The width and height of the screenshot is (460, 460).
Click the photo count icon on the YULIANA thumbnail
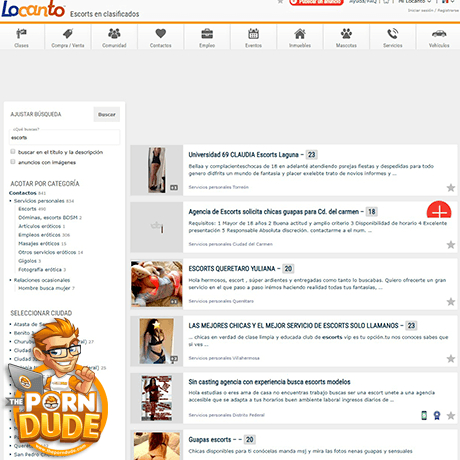pyautogui.click(x=174, y=302)
